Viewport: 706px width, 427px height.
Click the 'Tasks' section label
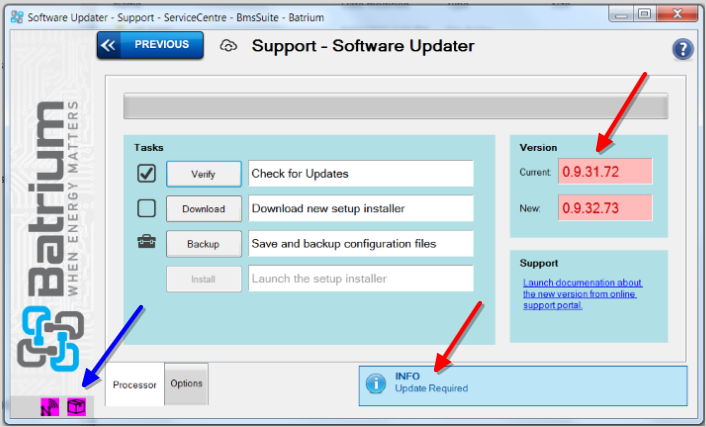pos(149,147)
